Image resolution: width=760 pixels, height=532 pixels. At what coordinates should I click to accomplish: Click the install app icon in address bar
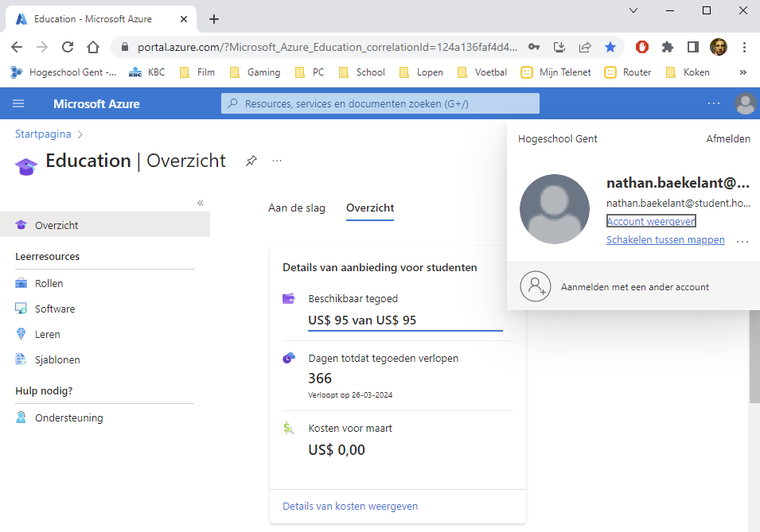559,47
